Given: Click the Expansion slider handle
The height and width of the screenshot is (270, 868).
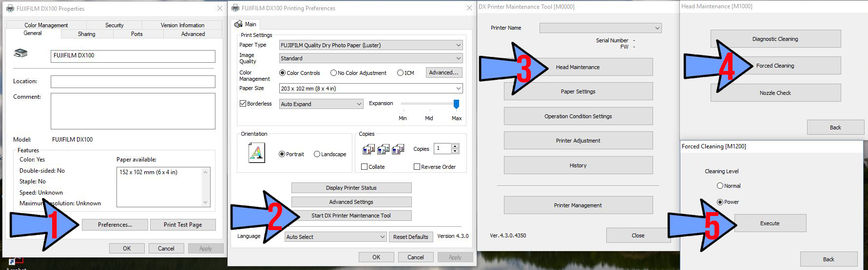Looking at the screenshot, I should pos(456,104).
